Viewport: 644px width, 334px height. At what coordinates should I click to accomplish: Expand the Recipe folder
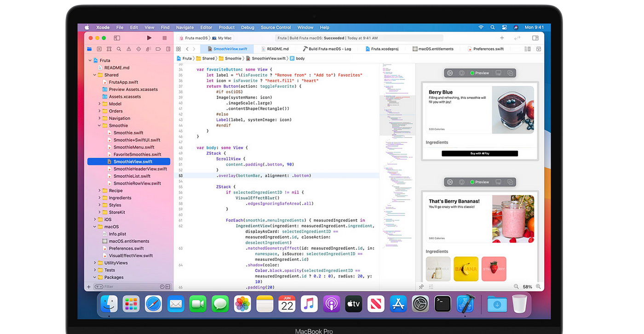point(99,191)
